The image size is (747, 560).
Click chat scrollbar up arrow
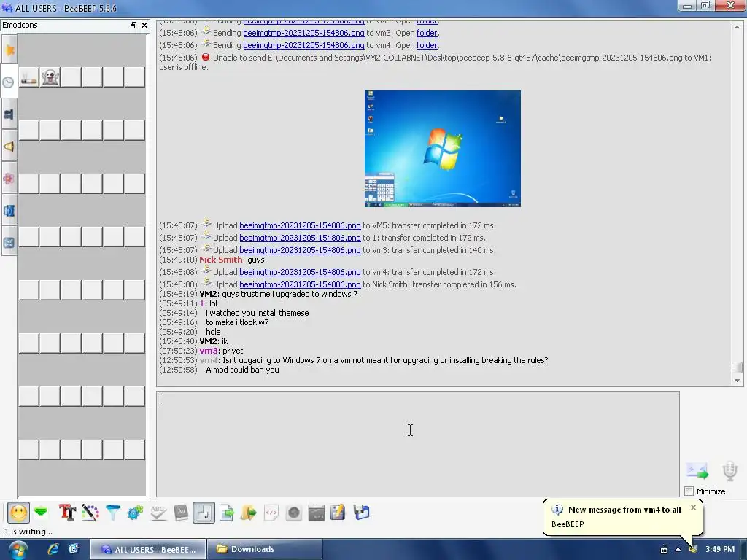737,27
